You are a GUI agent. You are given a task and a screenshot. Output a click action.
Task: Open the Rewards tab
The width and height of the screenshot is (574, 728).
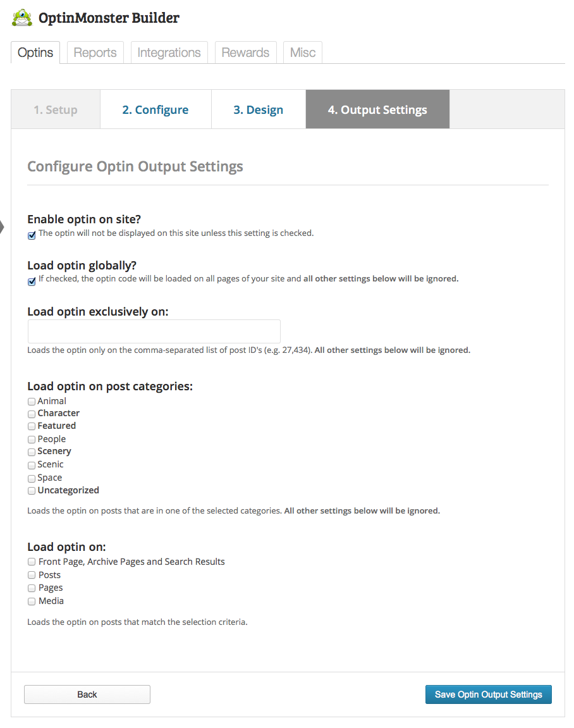coord(245,52)
